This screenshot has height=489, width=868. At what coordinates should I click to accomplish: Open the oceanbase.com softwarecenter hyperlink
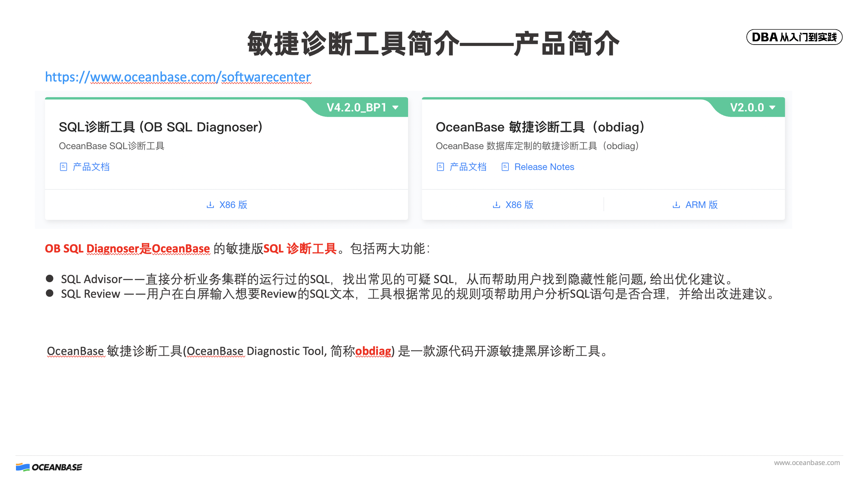pyautogui.click(x=178, y=77)
